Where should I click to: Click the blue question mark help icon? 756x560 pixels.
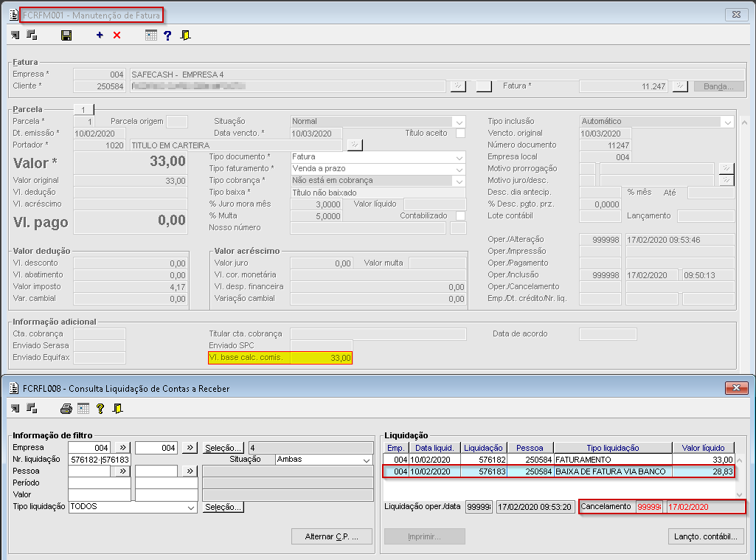coord(168,35)
